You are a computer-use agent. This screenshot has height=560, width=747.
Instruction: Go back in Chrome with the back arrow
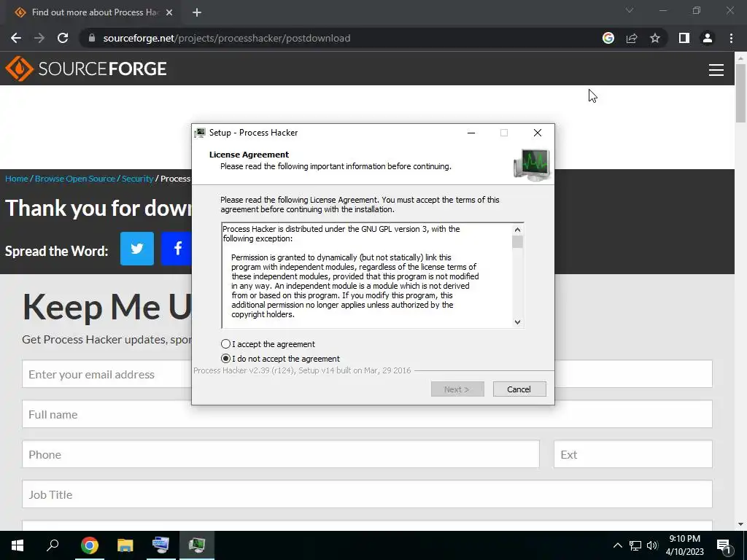(x=16, y=38)
